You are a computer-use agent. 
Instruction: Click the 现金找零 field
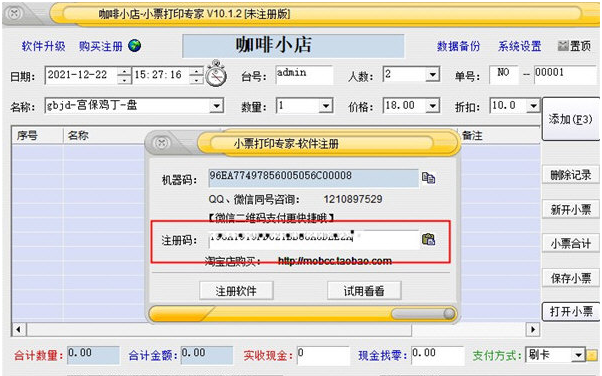pos(438,356)
